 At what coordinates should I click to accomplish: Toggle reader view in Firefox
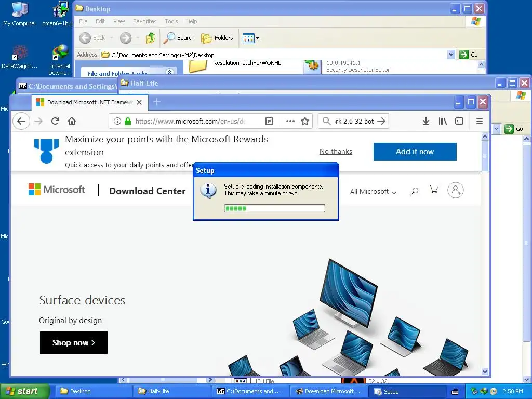click(x=269, y=121)
